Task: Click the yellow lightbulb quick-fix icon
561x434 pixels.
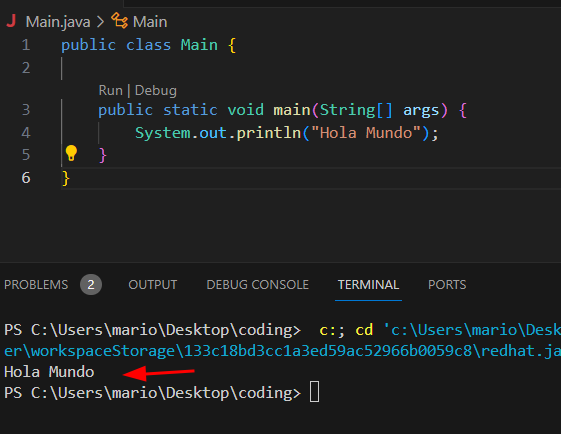Action: pos(71,153)
